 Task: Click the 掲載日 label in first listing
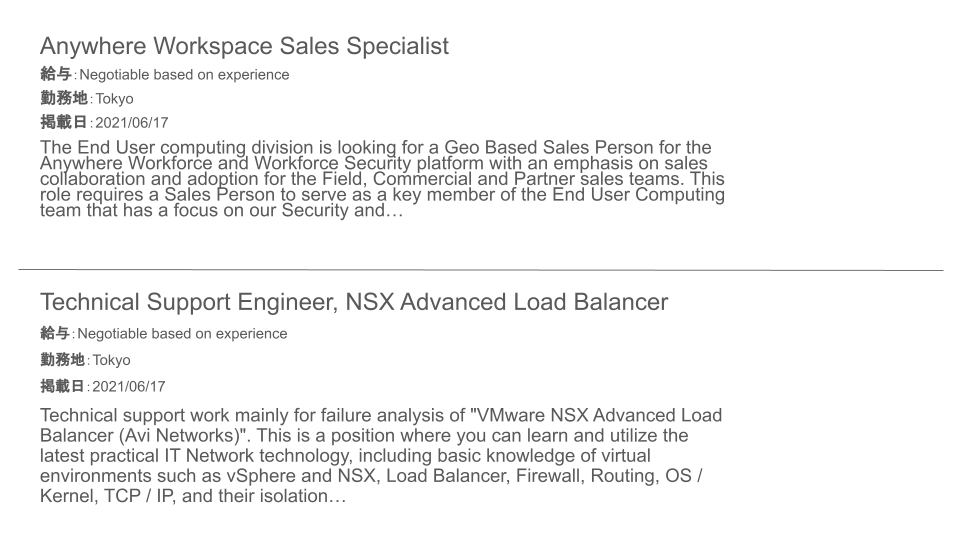click(64, 122)
